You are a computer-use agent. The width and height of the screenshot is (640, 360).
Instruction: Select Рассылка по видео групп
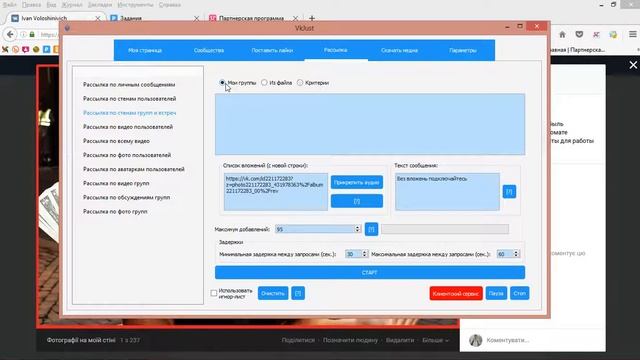(116, 183)
